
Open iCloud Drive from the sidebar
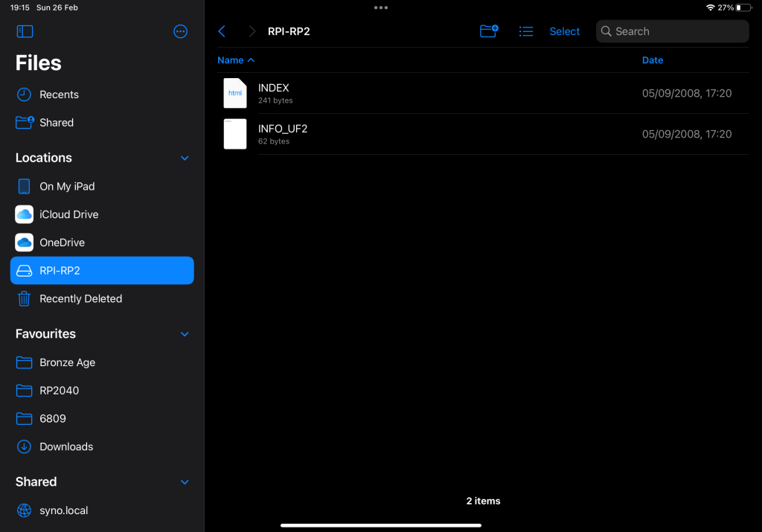point(68,214)
